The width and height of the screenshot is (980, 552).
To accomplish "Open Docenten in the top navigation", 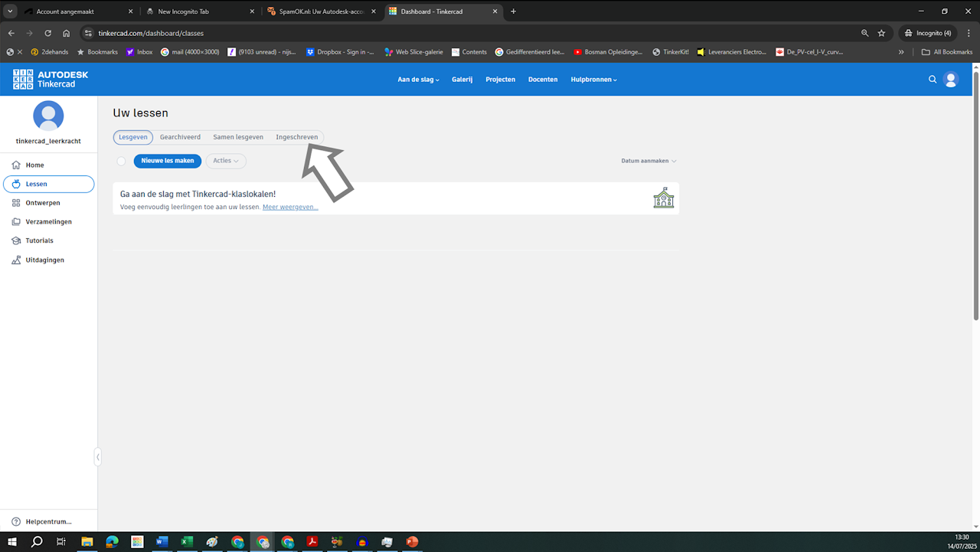I will (x=543, y=80).
